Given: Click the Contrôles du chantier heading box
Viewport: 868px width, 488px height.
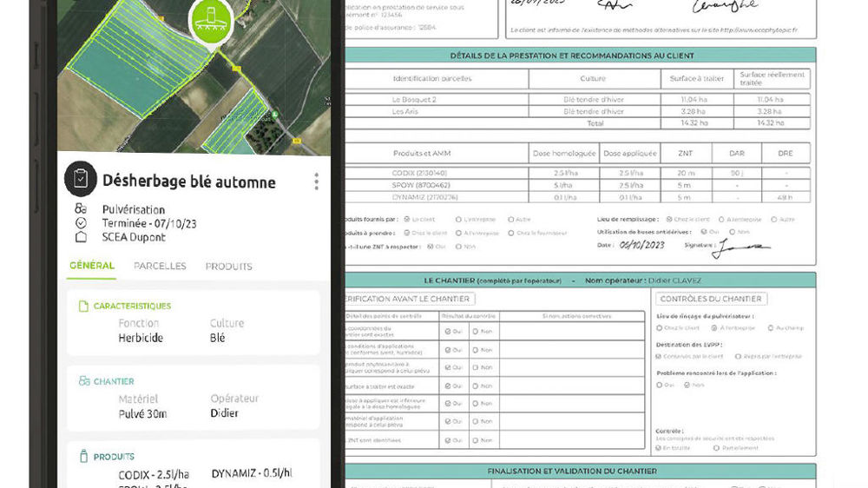Looking at the screenshot, I should pos(711,299).
